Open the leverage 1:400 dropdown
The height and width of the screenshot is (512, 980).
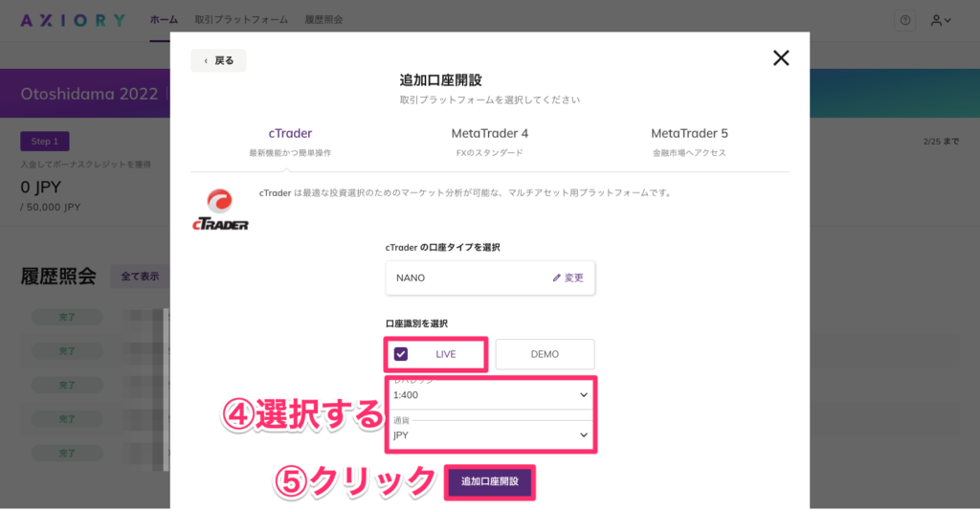[x=491, y=394]
